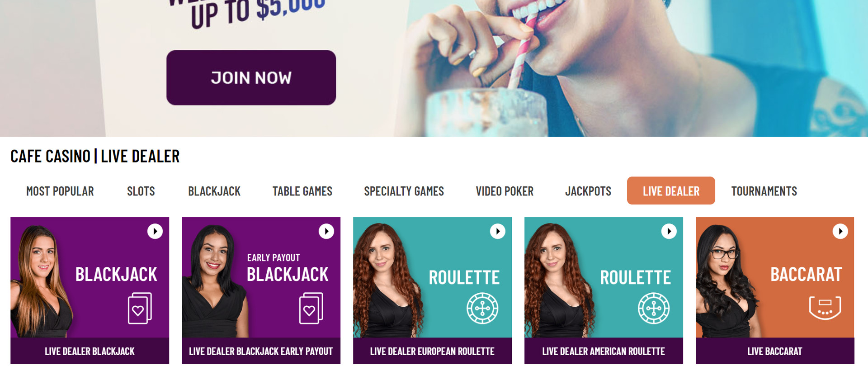The image size is (868, 371).
Task: Select the Jackpots tab
Action: pyautogui.click(x=588, y=191)
